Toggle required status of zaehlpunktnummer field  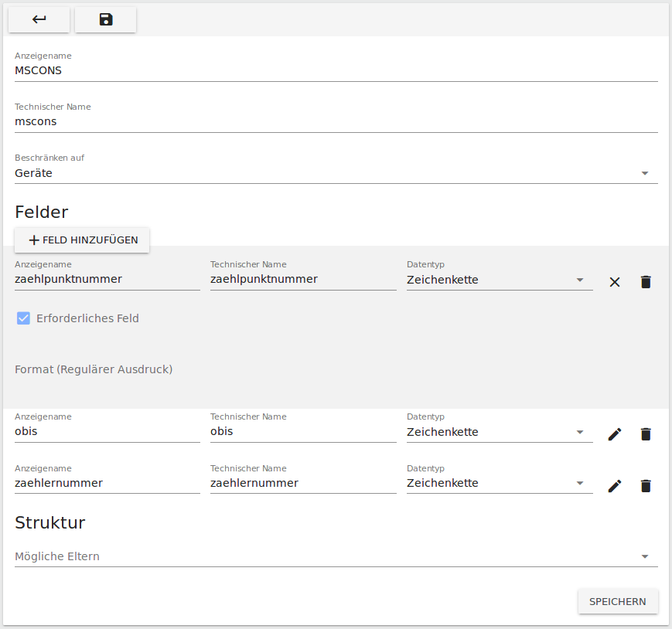point(23,318)
